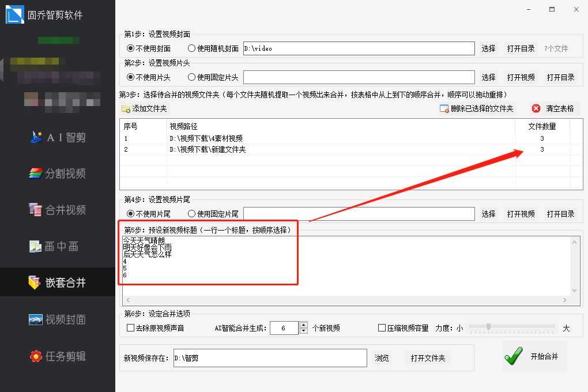The height and width of the screenshot is (392, 588).
Task: Click the 序号 column header
Action: 143,126
